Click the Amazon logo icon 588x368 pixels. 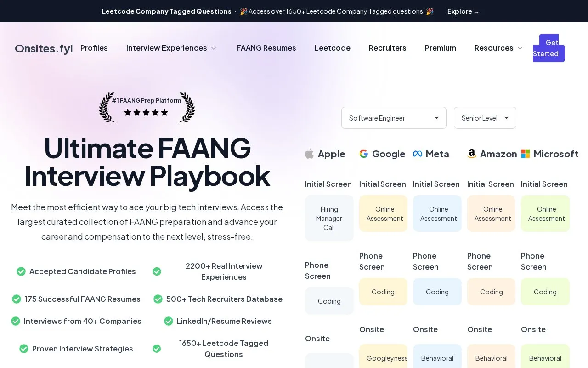pos(472,154)
